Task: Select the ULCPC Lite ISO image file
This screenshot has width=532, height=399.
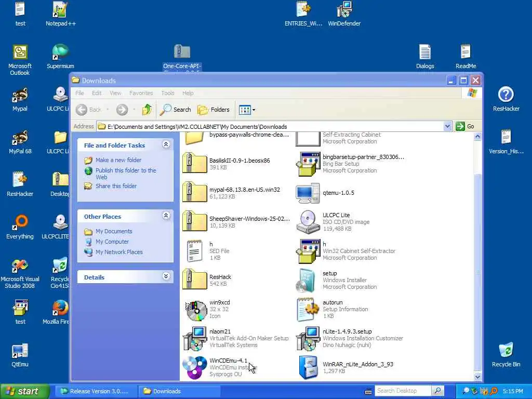Action: [x=333, y=221]
